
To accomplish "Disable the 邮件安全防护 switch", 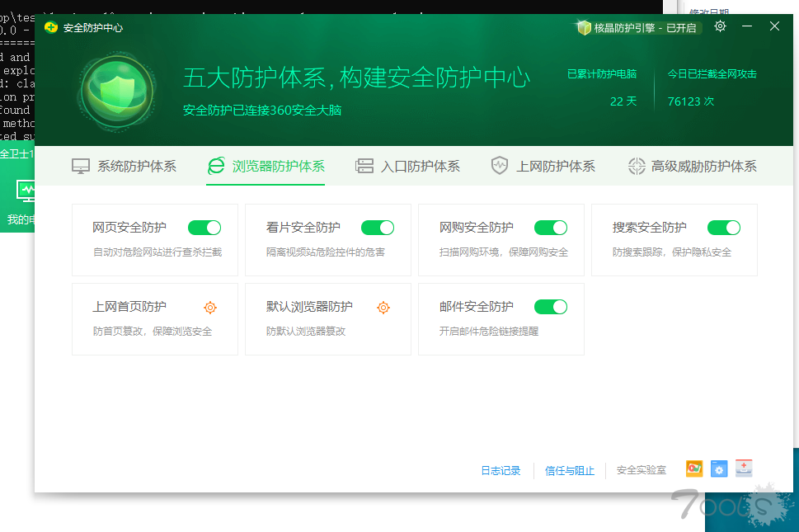I will pyautogui.click(x=551, y=307).
